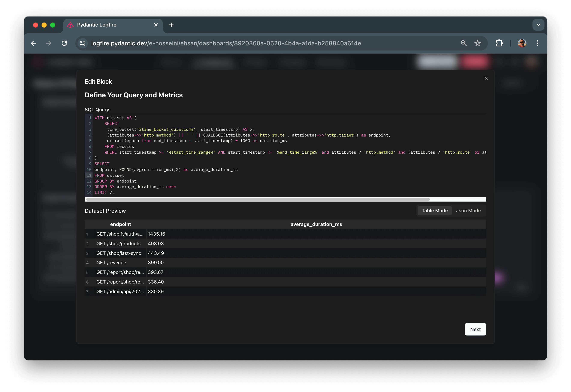Bookmark page with the star icon

tap(477, 43)
